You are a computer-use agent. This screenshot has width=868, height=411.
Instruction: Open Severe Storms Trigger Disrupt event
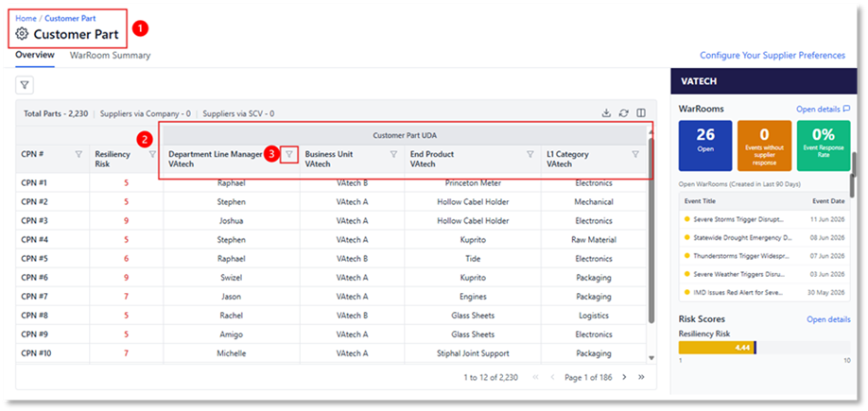click(738, 219)
